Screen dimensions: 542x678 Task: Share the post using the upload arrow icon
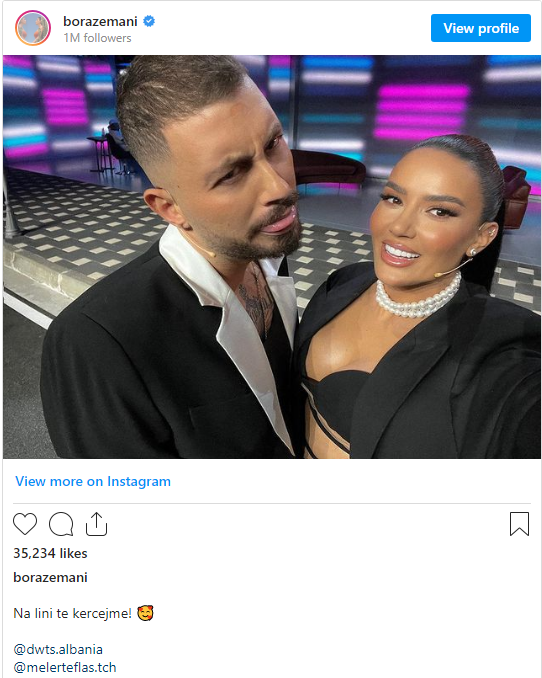coord(96,524)
